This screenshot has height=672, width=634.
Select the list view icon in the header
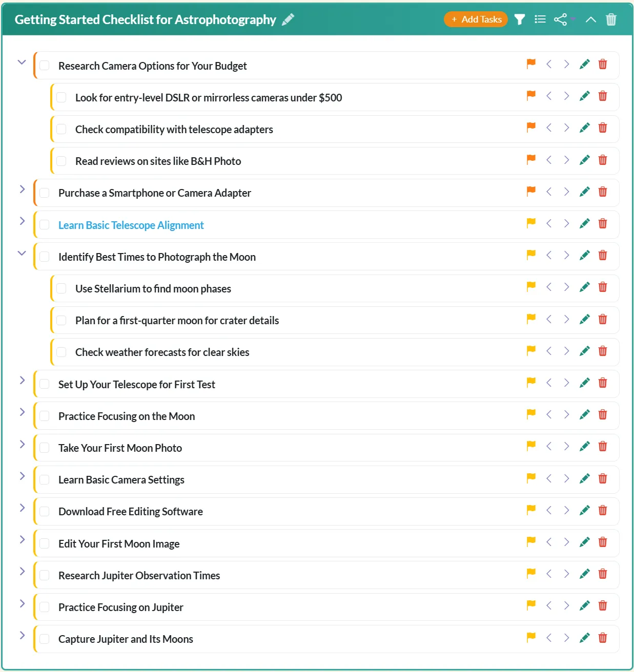point(540,19)
